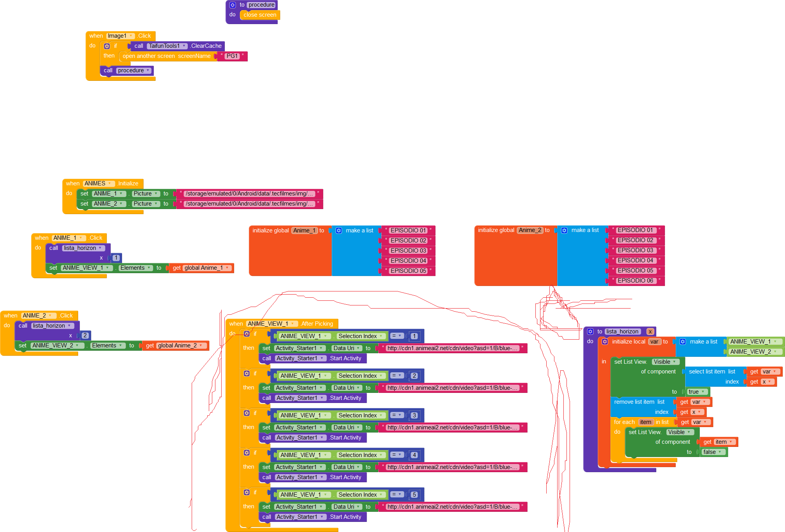Click the 'PG1' text string block
The height and width of the screenshot is (532, 785).
(232, 56)
